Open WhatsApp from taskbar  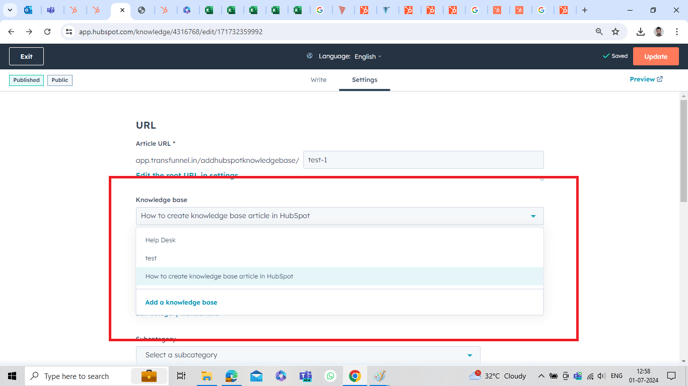click(330, 376)
